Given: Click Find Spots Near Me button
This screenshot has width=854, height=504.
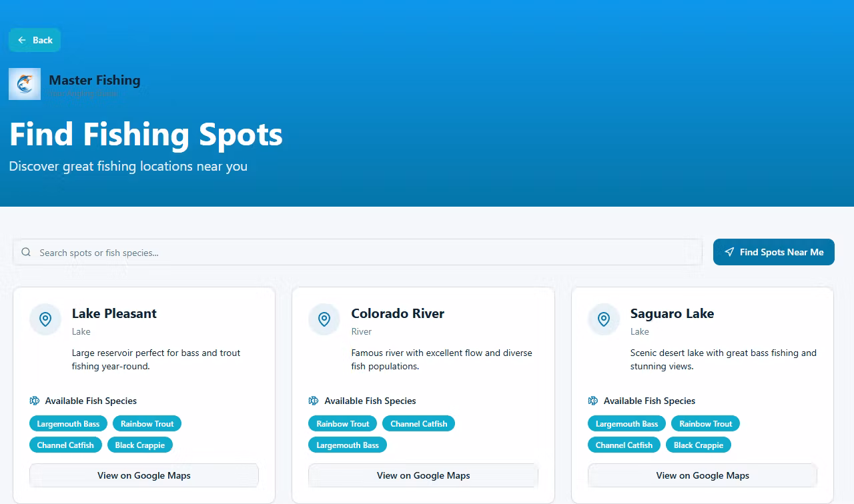Looking at the screenshot, I should click(x=774, y=252).
